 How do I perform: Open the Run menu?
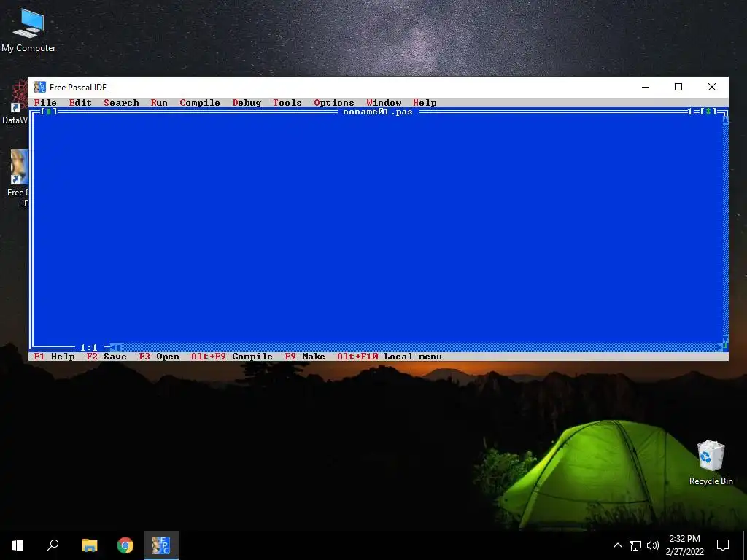click(159, 102)
